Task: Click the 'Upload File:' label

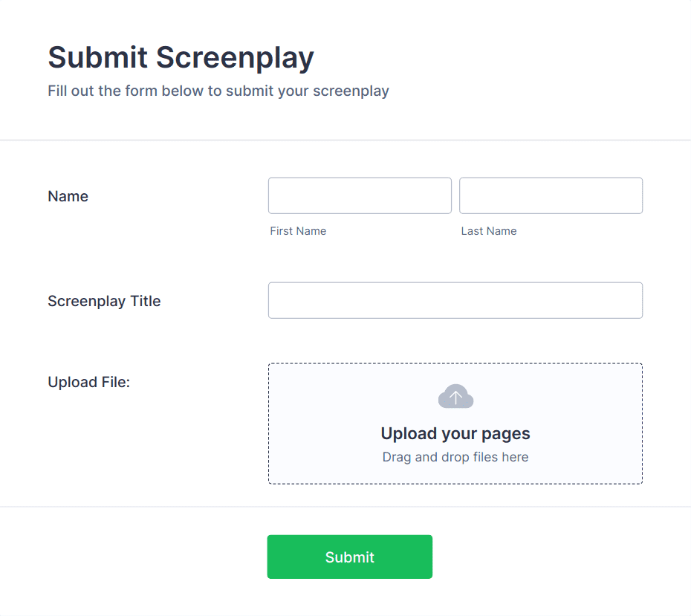Action: pyautogui.click(x=88, y=382)
